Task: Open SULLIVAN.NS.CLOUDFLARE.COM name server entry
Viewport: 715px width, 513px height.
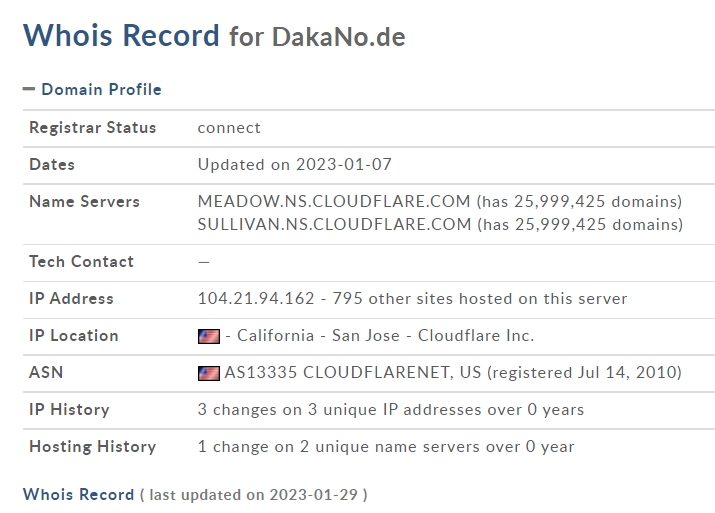Action: point(334,224)
